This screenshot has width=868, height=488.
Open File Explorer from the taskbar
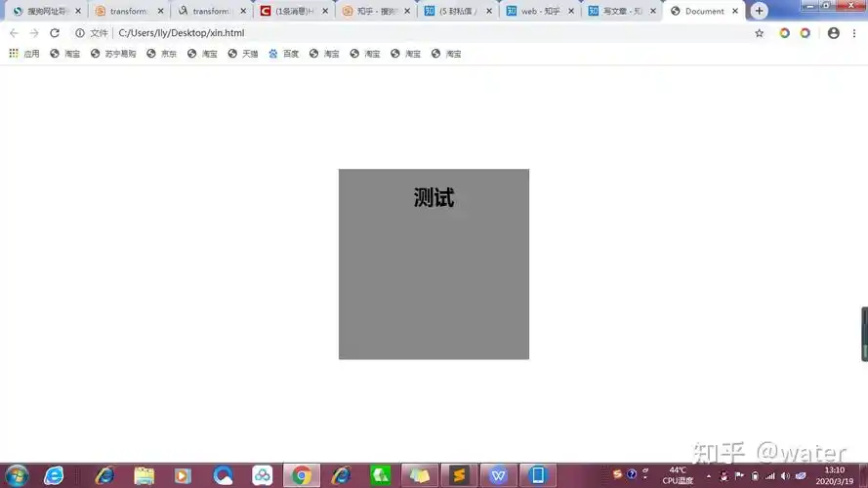tap(144, 476)
